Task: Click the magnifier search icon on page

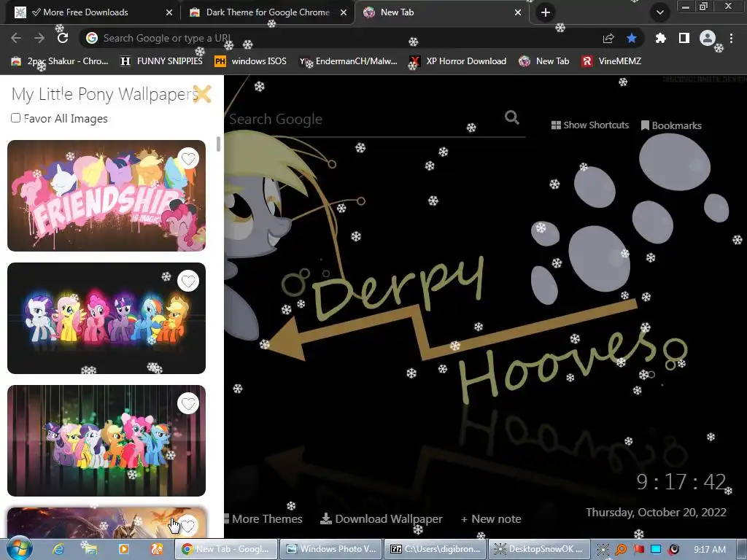Action: tap(511, 117)
